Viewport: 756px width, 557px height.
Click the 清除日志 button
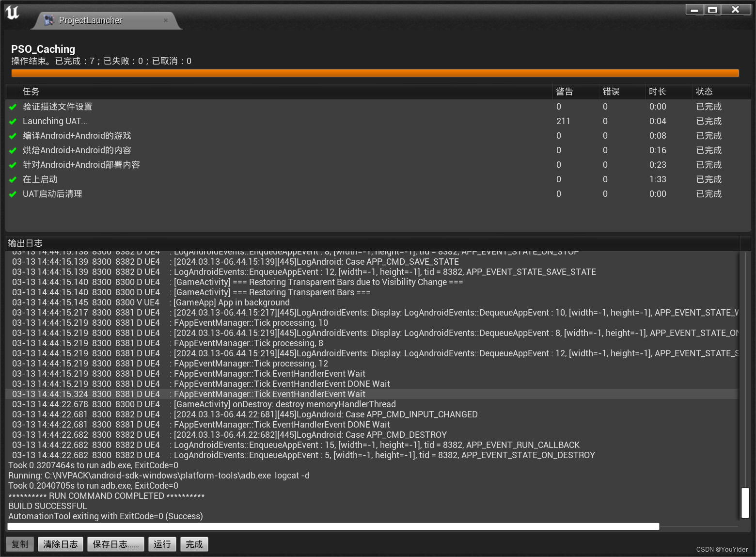(x=60, y=544)
